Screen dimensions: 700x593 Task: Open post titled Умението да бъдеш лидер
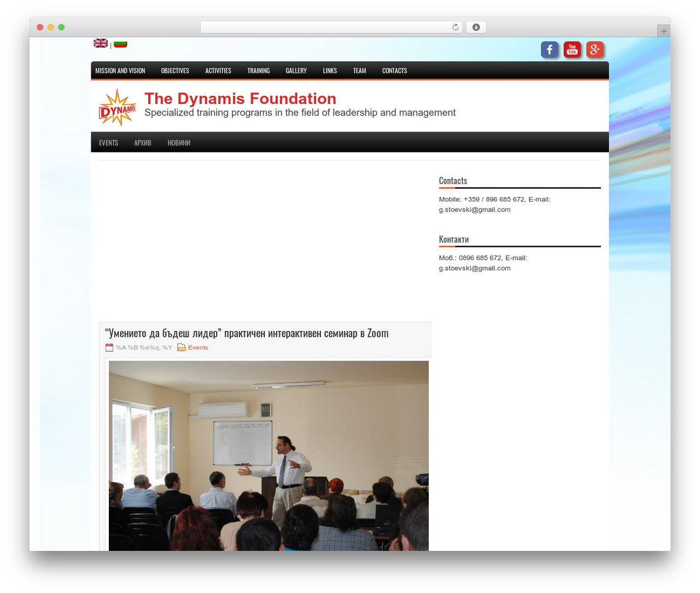coord(247,333)
